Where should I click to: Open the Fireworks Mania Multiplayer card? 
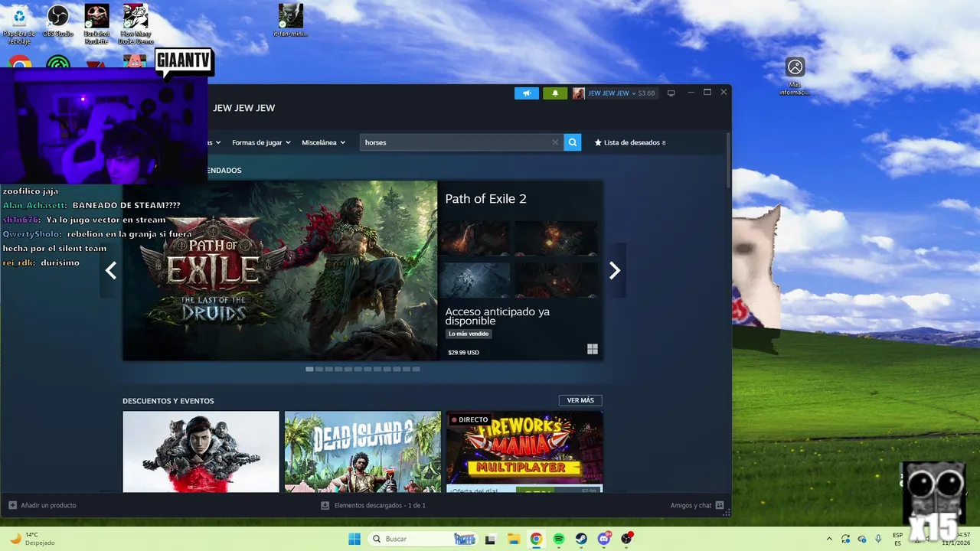[x=524, y=452]
